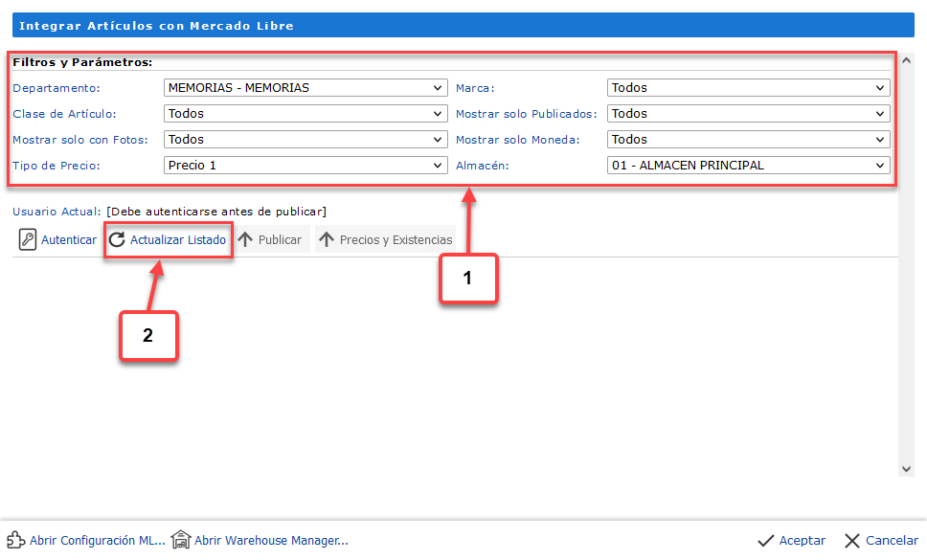Click the Warehouse Manager building icon

point(181,540)
